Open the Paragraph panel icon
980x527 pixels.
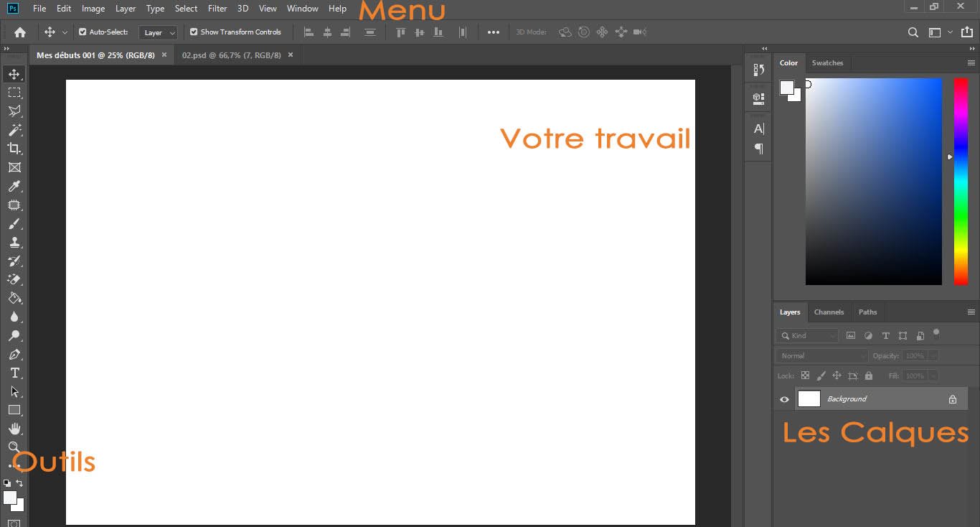(758, 149)
